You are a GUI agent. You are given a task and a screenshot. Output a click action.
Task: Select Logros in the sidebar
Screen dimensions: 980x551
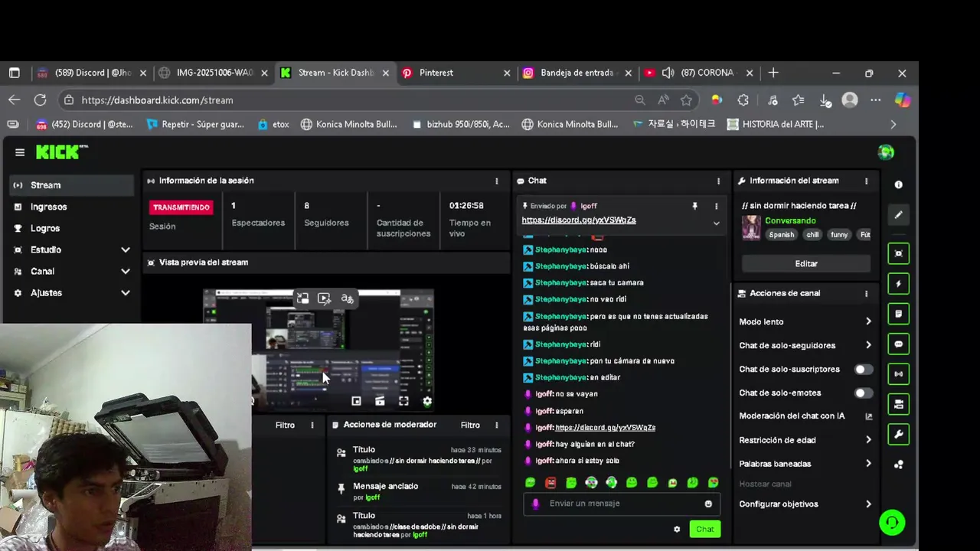point(73,228)
